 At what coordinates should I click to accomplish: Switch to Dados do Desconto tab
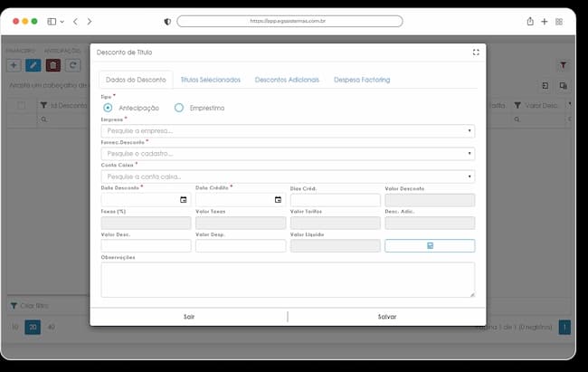136,80
